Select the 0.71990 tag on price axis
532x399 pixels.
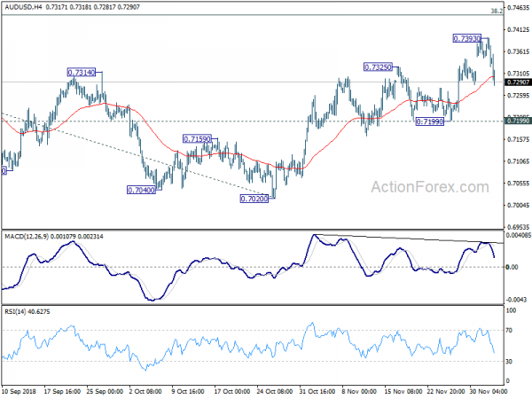(x=518, y=120)
